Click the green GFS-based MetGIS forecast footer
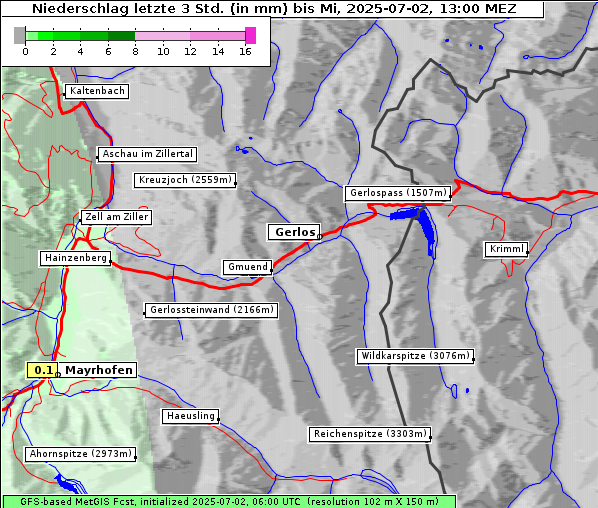The height and width of the screenshot is (508, 598). coord(229,502)
